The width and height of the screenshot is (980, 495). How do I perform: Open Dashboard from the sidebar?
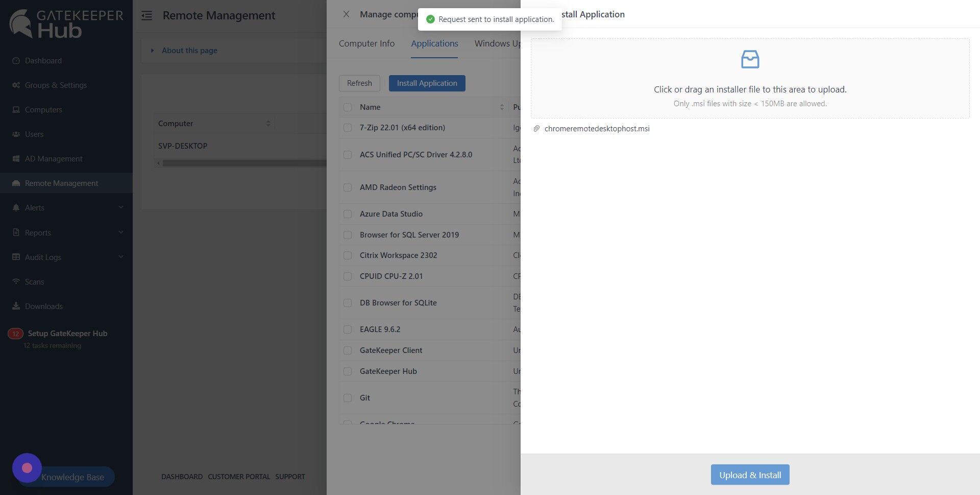[x=43, y=61]
